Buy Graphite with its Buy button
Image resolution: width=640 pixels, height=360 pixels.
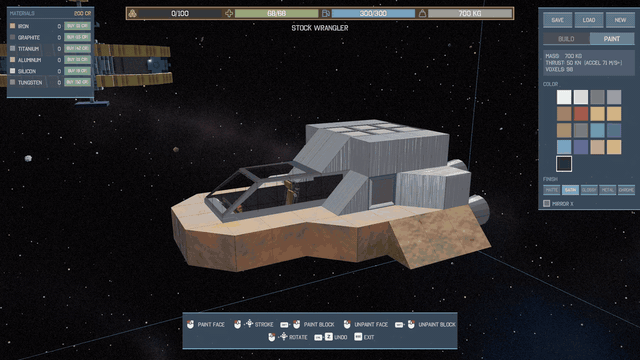click(x=78, y=37)
